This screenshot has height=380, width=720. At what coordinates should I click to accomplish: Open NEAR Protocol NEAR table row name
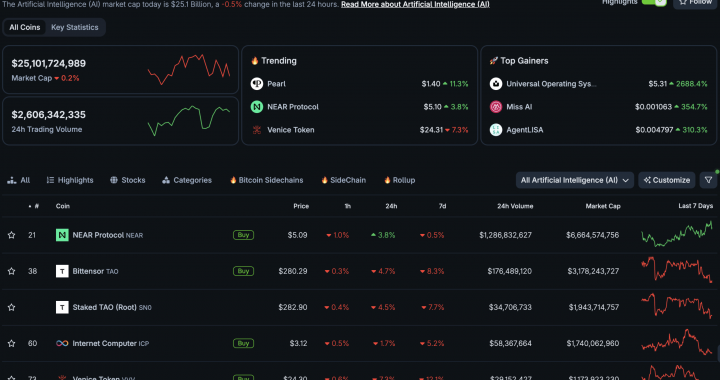[x=107, y=235]
